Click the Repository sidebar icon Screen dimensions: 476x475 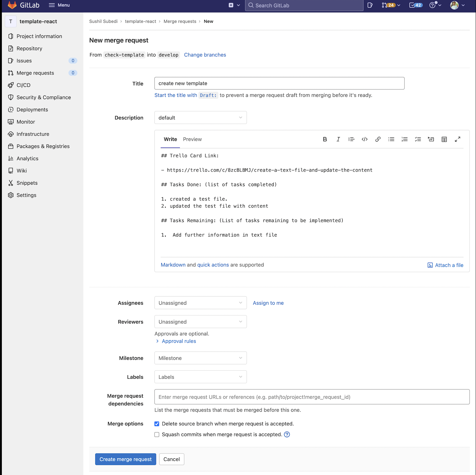[11, 48]
